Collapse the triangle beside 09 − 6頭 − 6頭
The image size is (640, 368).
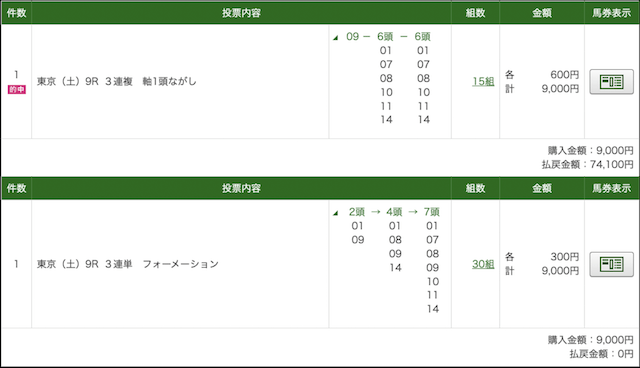pyautogui.click(x=336, y=38)
